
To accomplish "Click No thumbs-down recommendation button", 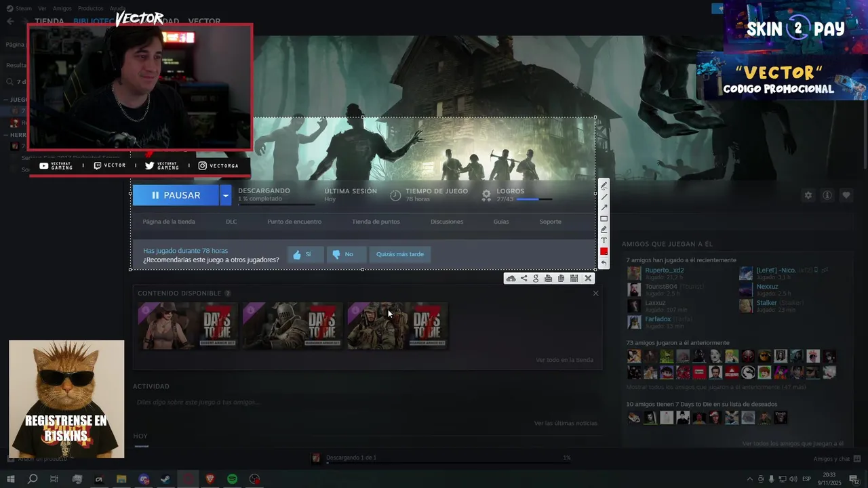I will pyautogui.click(x=346, y=254).
